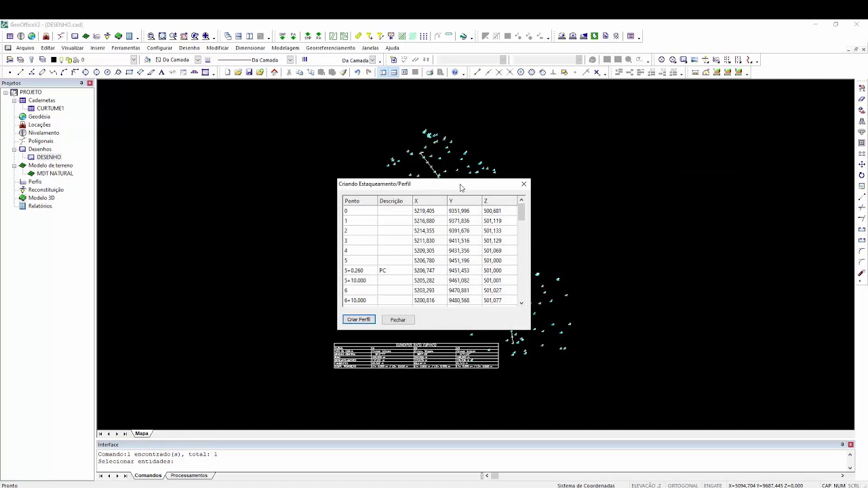868x488 pixels.
Task: Click the ENGATE status bar toggle
Action: (x=713, y=485)
